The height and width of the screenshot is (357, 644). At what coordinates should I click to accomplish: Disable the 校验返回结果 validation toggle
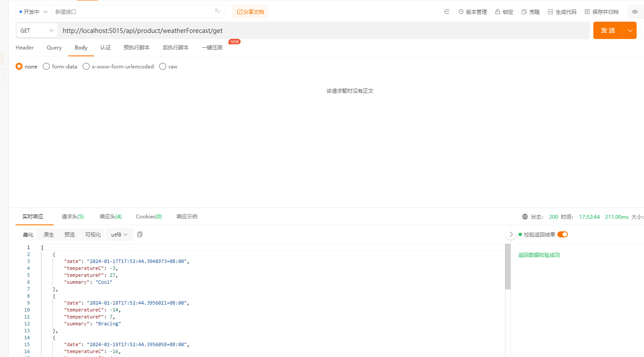(x=562, y=234)
